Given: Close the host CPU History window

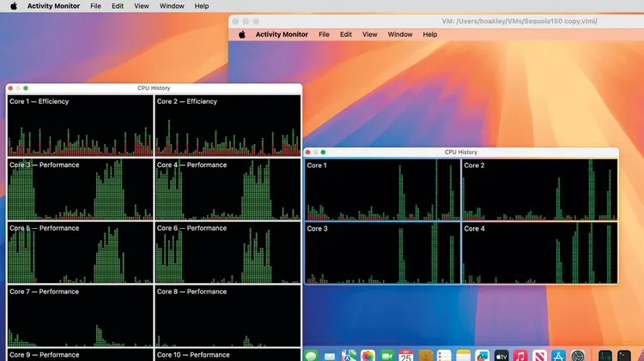Looking at the screenshot, I should (10, 88).
